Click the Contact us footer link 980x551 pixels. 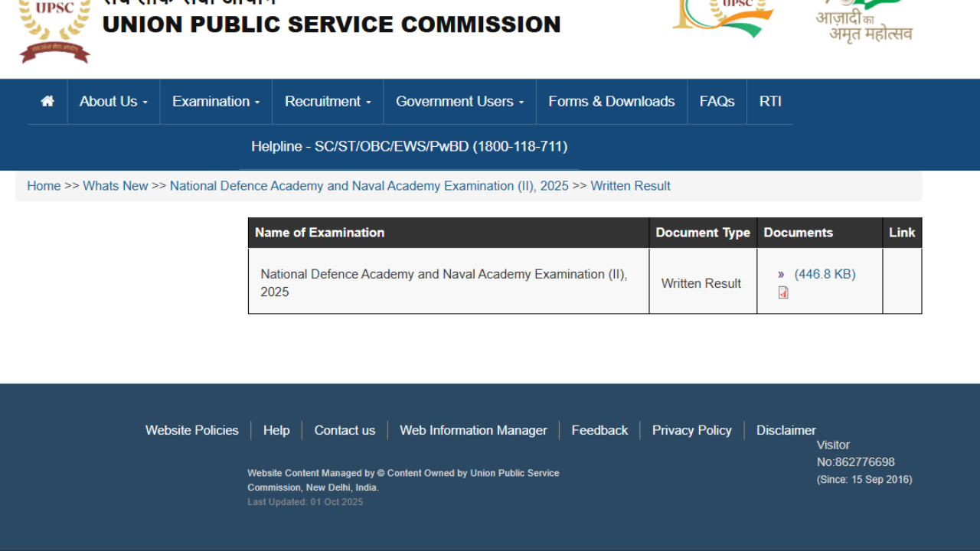pyautogui.click(x=345, y=430)
